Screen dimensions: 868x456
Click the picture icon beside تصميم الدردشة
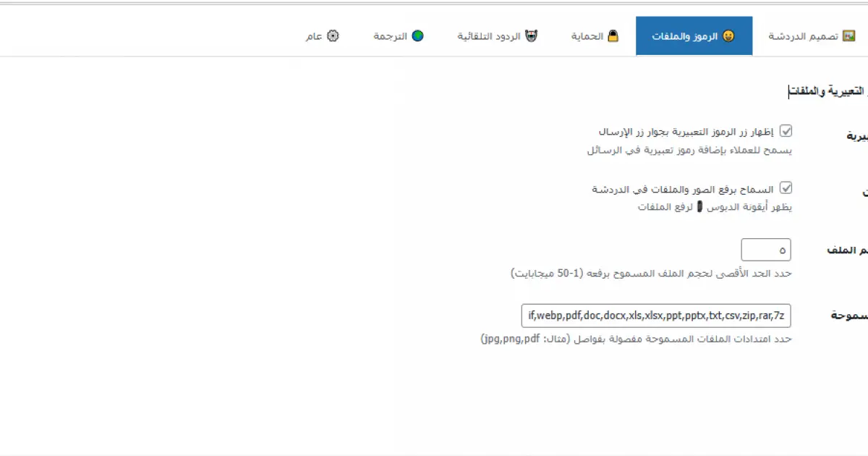849,36
